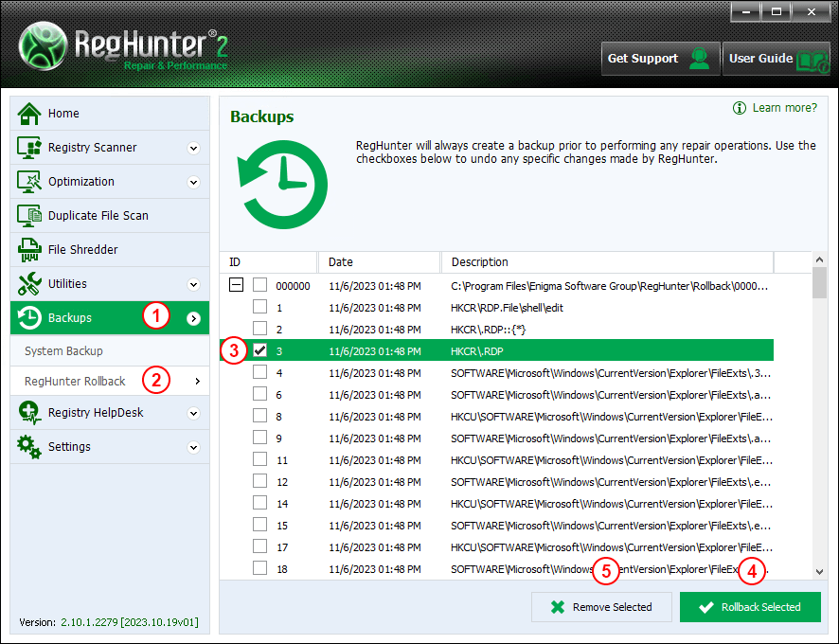This screenshot has width=839, height=644.
Task: Tick the checkbox for group 000000
Action: pyautogui.click(x=259, y=285)
